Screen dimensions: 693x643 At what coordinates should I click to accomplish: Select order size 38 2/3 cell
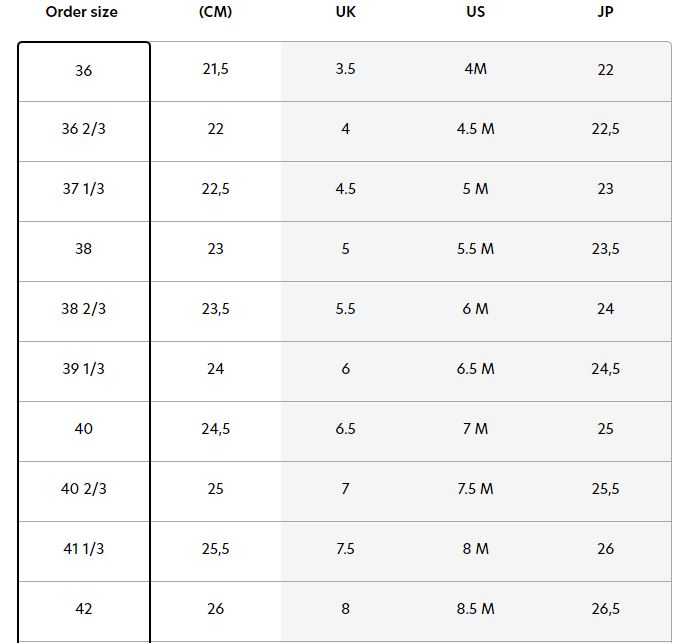[84, 309]
